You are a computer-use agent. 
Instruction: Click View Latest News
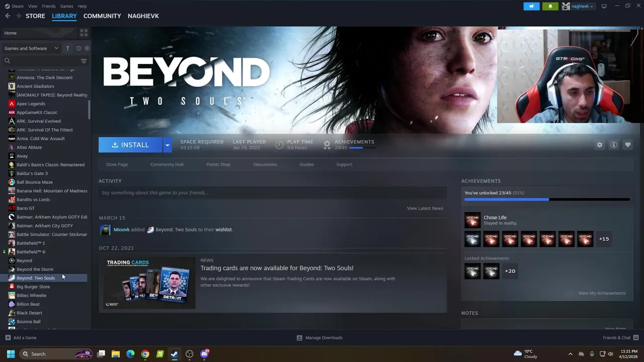(x=425, y=208)
